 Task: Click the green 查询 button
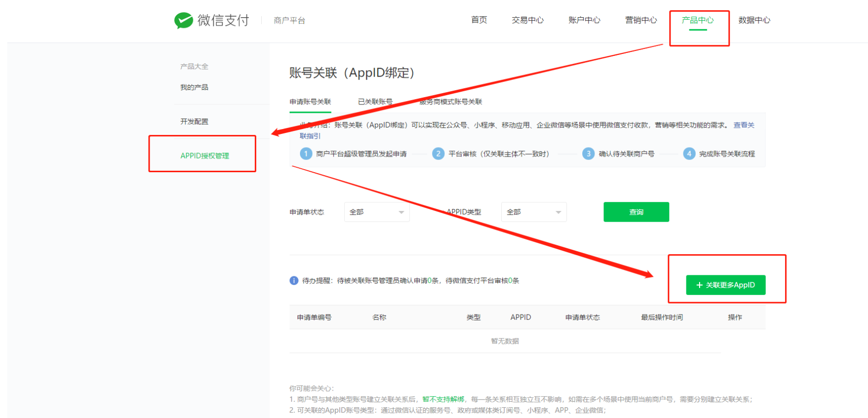coord(636,212)
